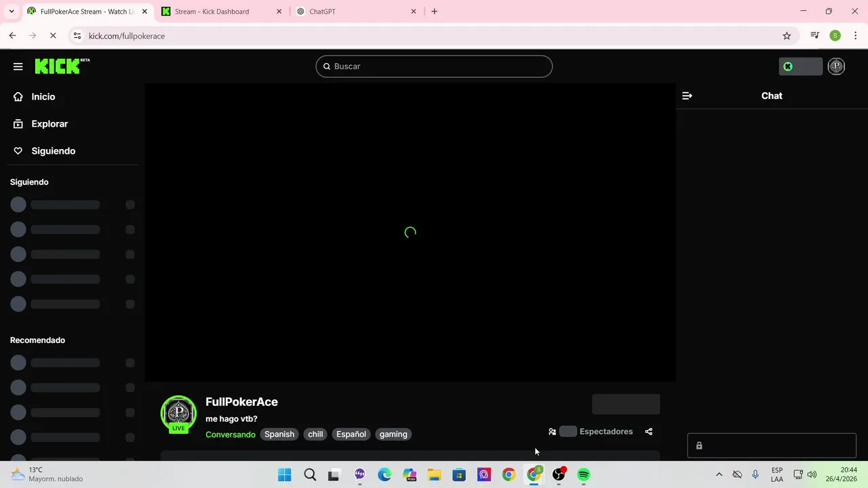Open the FullPokerAce channel name link
Image resolution: width=868 pixels, height=488 pixels.
tap(241, 402)
